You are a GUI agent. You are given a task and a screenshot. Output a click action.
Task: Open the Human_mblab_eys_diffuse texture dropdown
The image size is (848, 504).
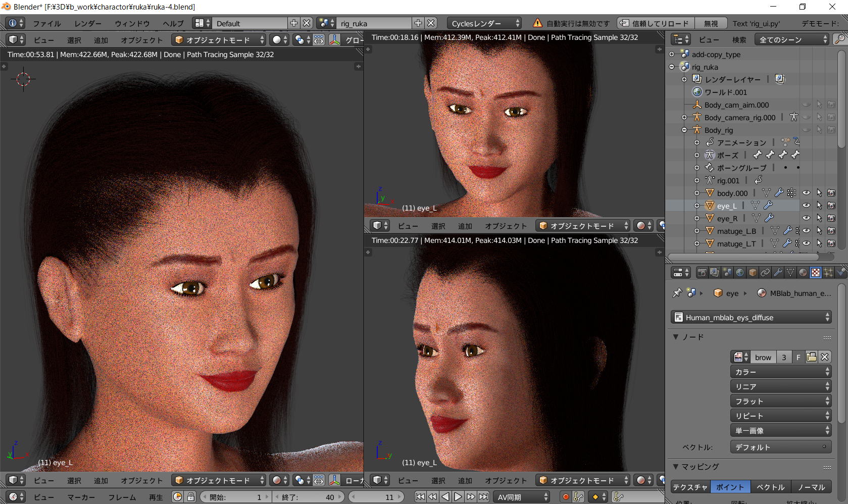point(752,317)
